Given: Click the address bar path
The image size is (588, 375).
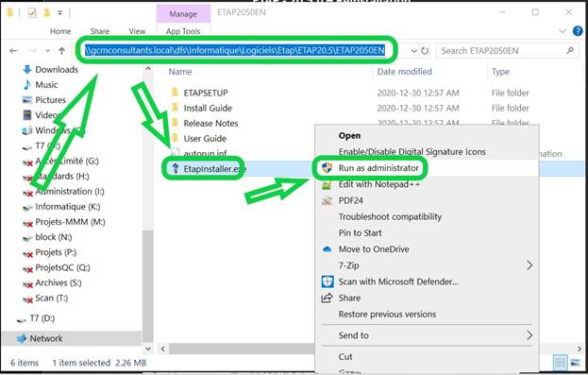Looking at the screenshot, I should pyautogui.click(x=235, y=50).
